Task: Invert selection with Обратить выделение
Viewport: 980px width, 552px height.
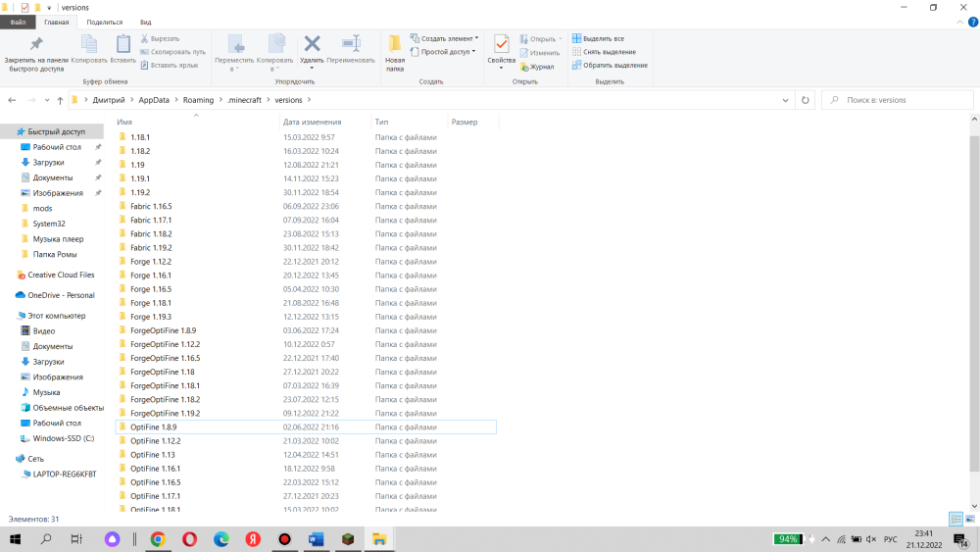Action: point(610,65)
